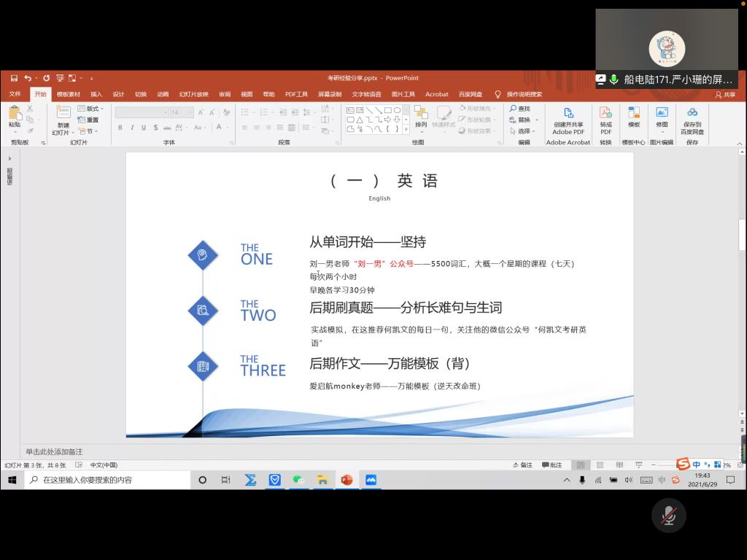Screen dimensions: 747x560
Task: Click the Reset (重置) slide button
Action: click(89, 120)
